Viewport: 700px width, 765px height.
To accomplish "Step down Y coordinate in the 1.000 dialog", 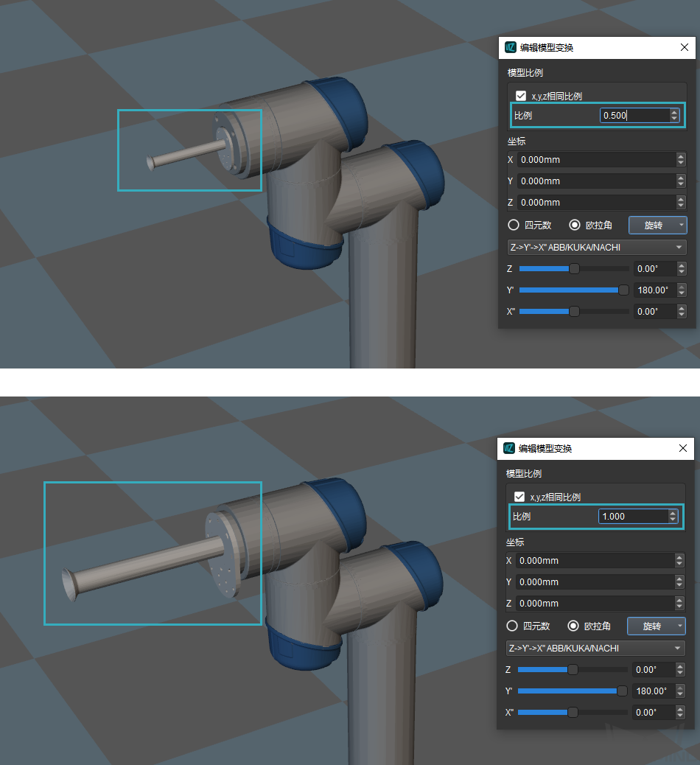I will [x=679, y=585].
